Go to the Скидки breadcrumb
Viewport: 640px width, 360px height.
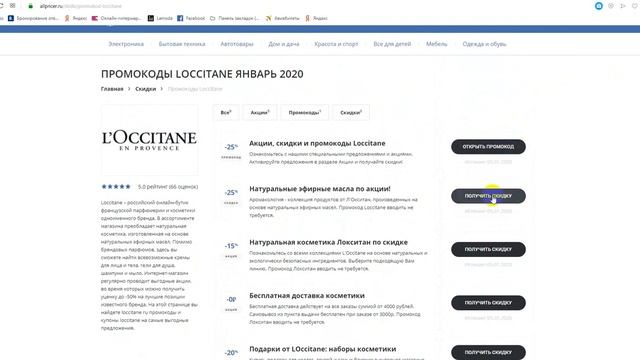[145, 89]
